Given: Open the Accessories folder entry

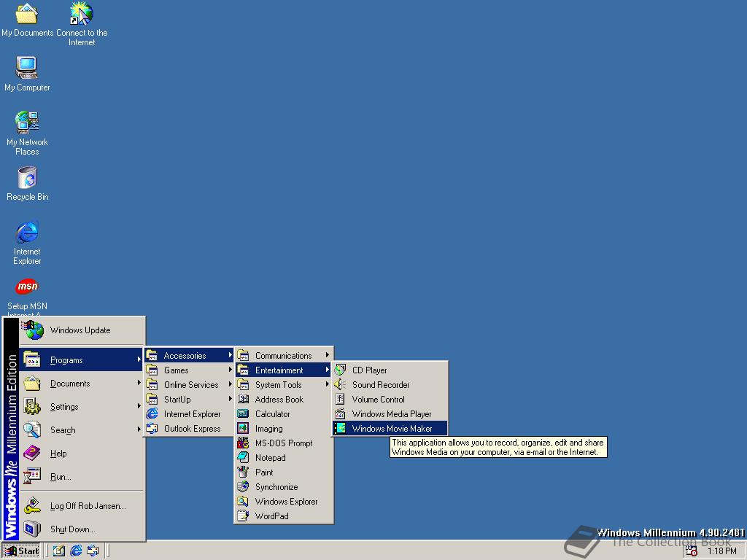Looking at the screenshot, I should [x=189, y=356].
